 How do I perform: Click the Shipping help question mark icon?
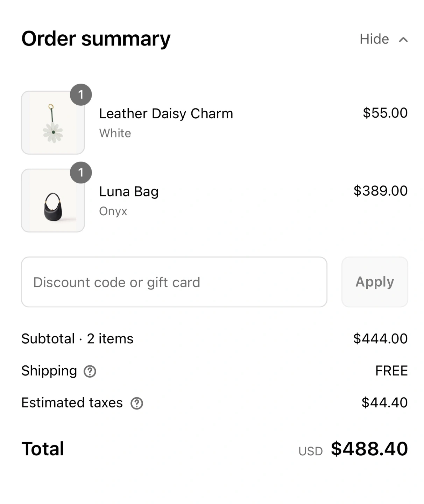pos(90,371)
